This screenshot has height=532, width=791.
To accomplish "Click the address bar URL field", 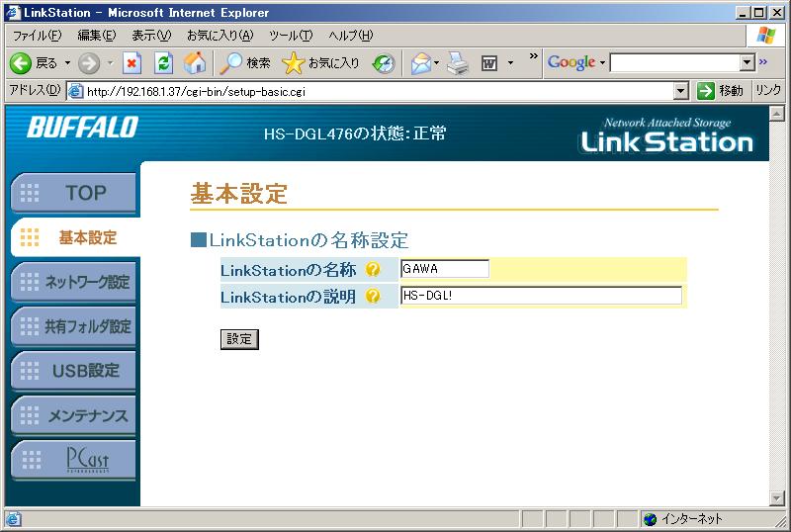I will coord(379,91).
